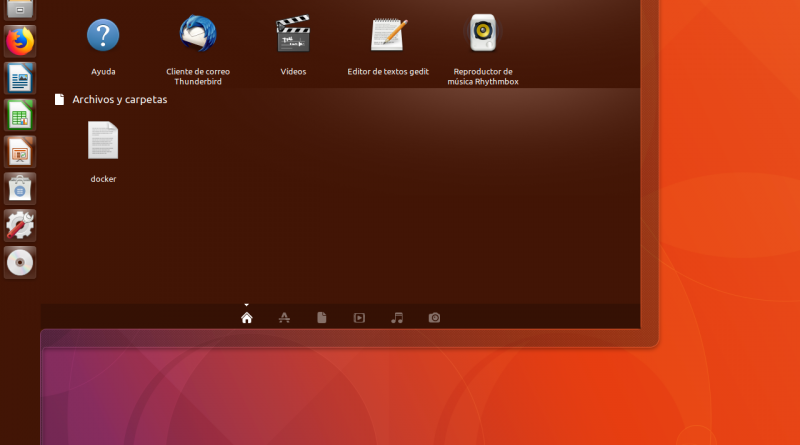Open the disc drive launcher icon
This screenshot has height=445, width=800.
[x=20, y=263]
